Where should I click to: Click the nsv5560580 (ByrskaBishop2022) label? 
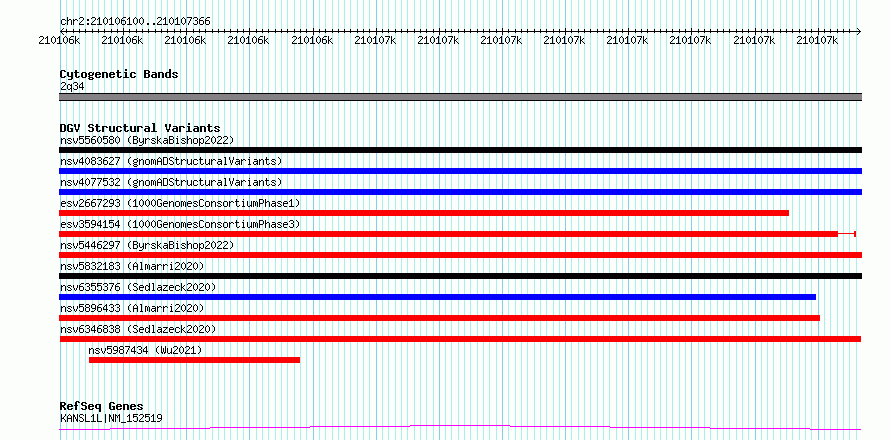click(147, 140)
